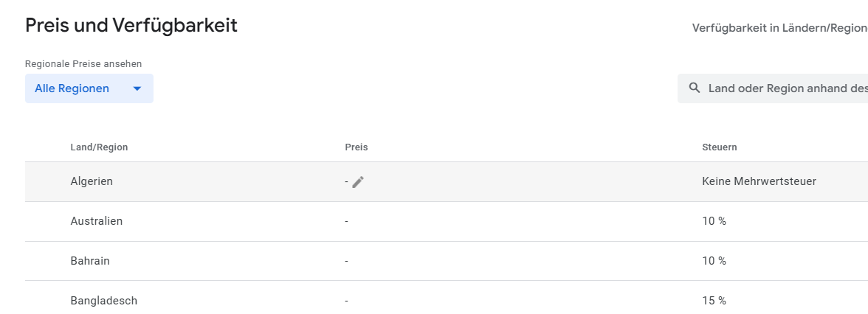Open Verfügbarkeit in Ländern/Regionen link
The height and width of the screenshot is (314, 868).
779,28
